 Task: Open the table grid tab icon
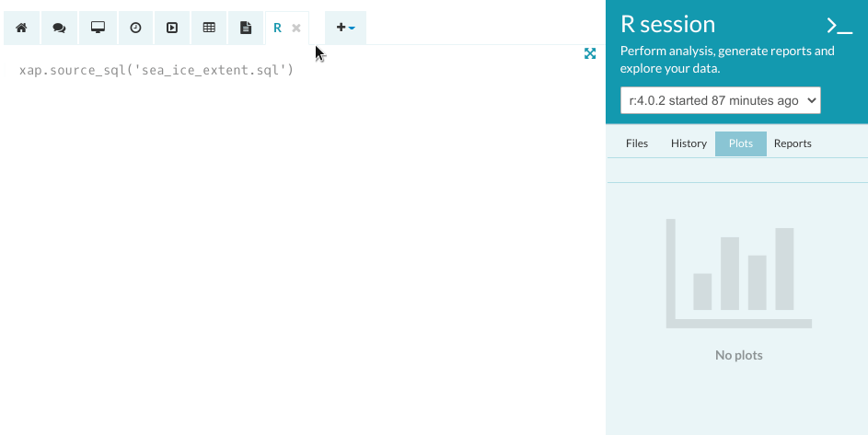[209, 29]
